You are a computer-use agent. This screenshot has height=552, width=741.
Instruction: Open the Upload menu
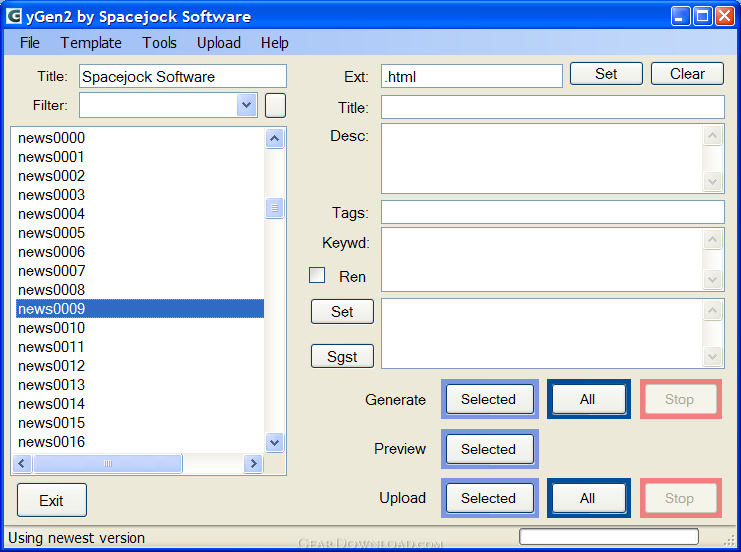[219, 43]
